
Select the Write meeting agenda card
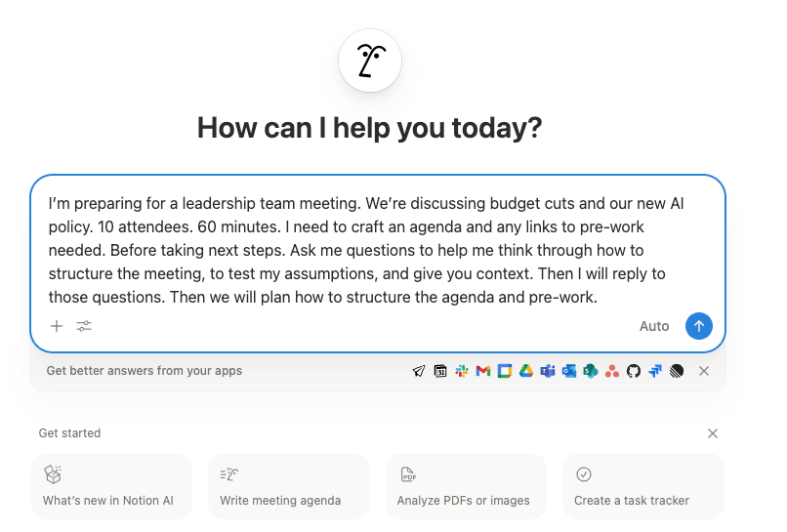tap(289, 485)
